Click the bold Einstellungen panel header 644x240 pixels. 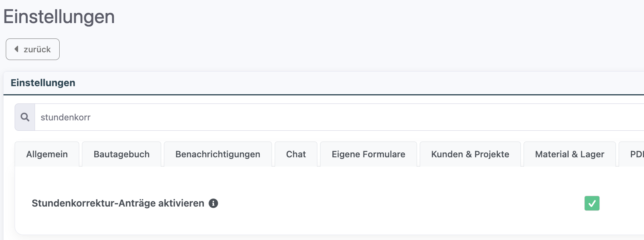[43, 83]
